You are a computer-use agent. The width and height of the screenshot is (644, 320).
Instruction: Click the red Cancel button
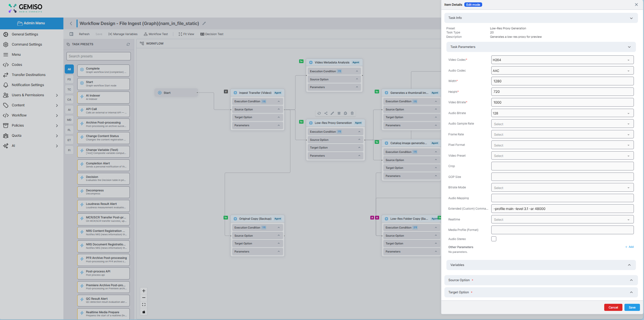point(613,308)
